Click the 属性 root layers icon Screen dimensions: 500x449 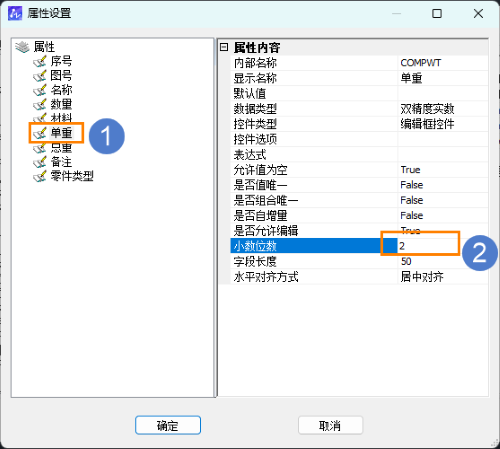coord(22,47)
